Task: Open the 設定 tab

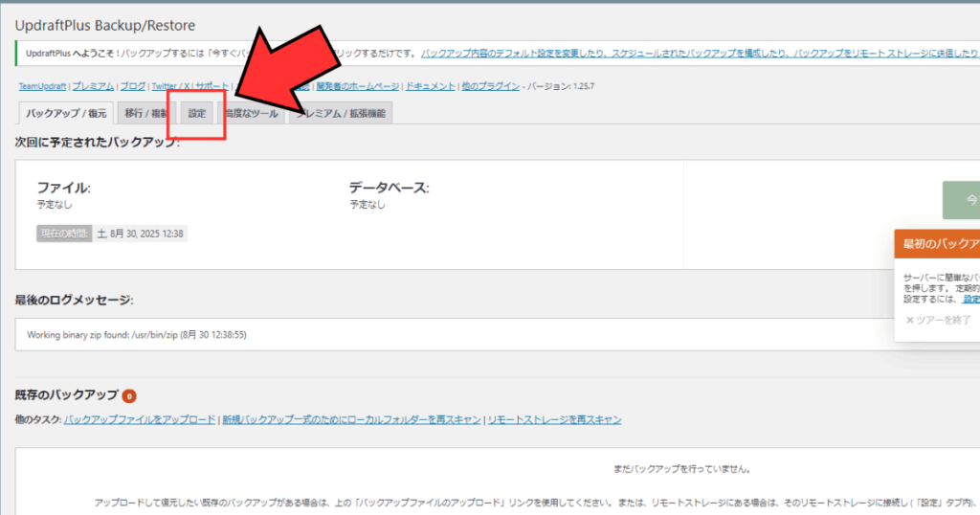Action: coord(196,113)
